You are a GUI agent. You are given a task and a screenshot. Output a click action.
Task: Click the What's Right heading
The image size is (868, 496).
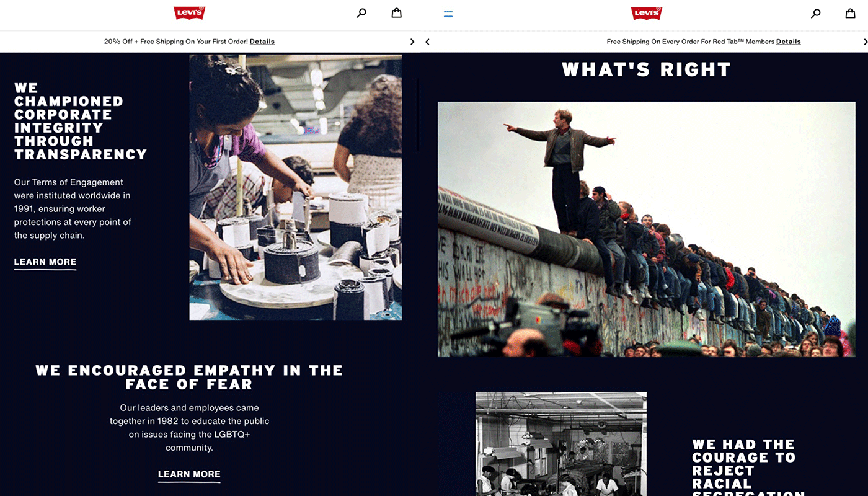[646, 69]
